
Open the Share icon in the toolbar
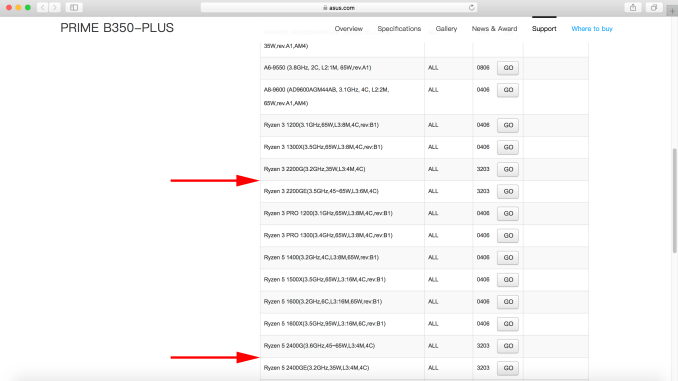tap(633, 7)
